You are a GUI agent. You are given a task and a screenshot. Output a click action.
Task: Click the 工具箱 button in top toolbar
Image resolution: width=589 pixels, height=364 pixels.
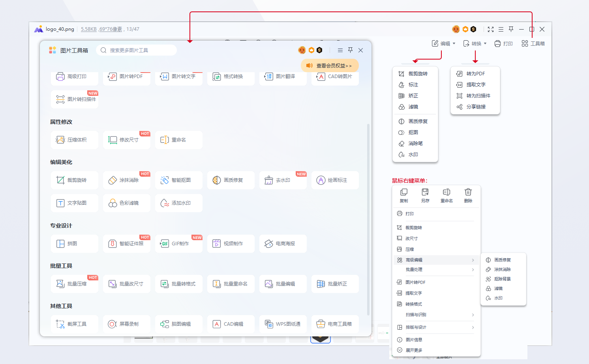point(533,43)
